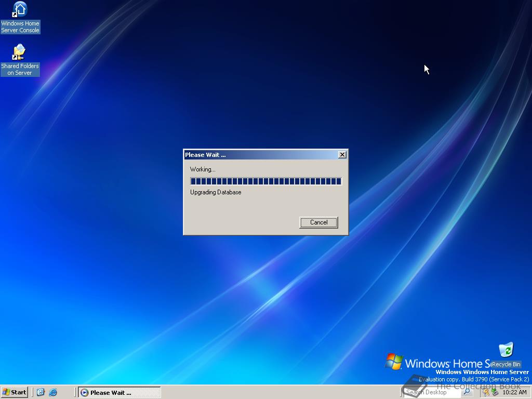Cancel the Upgrading Database operation
The height and width of the screenshot is (399, 532).
click(x=318, y=222)
